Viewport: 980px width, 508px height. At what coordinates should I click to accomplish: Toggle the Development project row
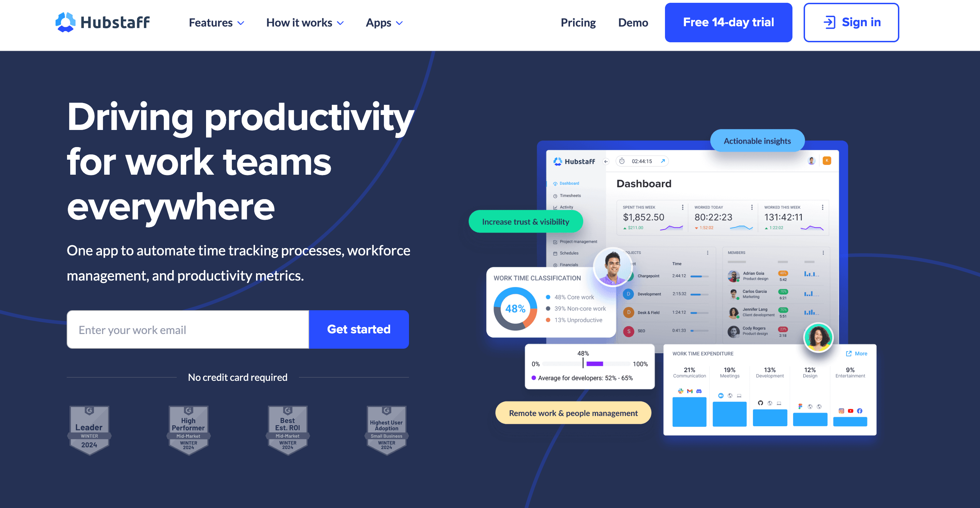pyautogui.click(x=647, y=293)
